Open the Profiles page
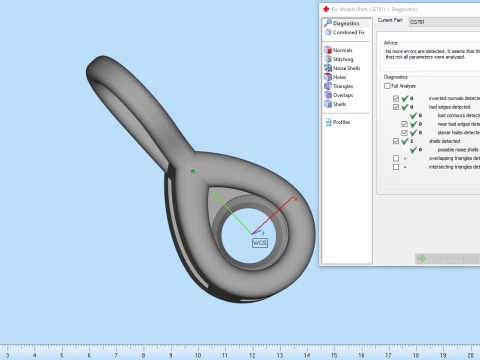Screen dimensions: 480x360 click(341, 122)
